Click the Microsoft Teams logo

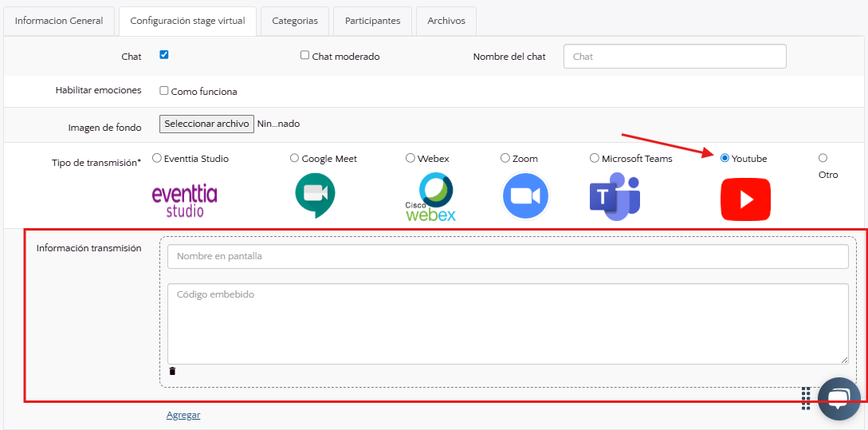click(615, 196)
